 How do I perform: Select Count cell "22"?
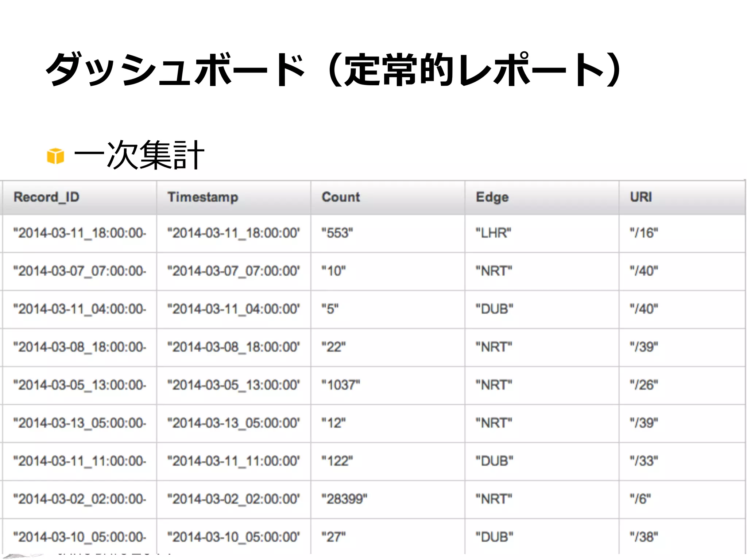point(388,347)
